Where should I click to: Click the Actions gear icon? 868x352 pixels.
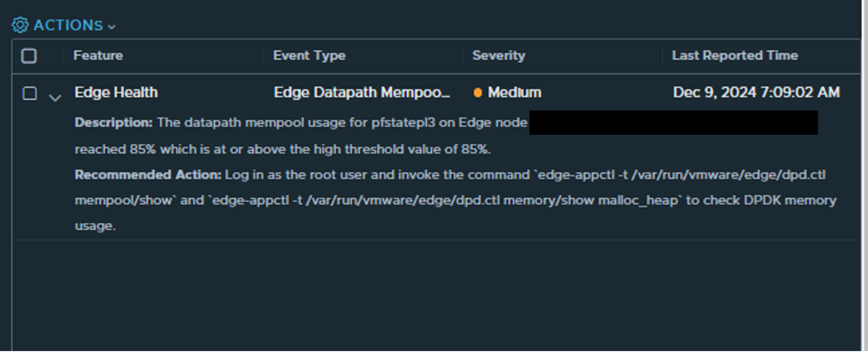point(20,25)
